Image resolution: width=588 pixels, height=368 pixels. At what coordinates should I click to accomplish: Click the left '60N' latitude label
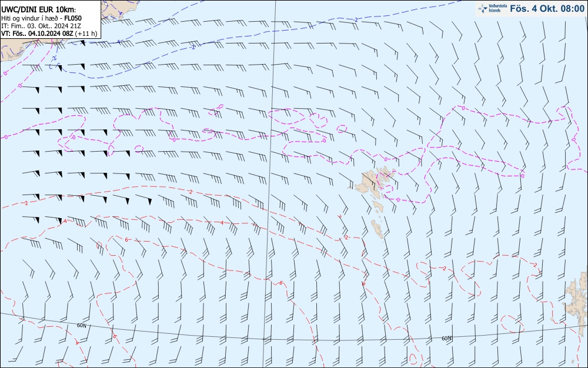point(81,326)
